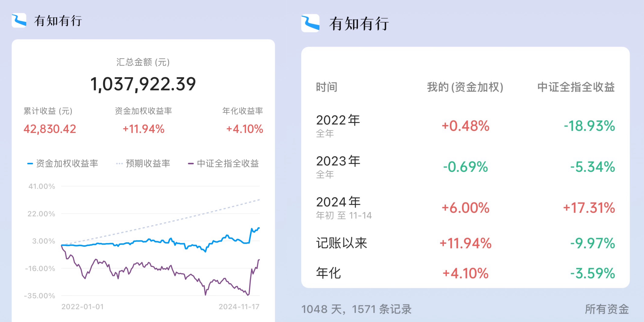Click the 资金加权收益率 +11.94% value
This screenshot has width=644, height=322.
(144, 129)
